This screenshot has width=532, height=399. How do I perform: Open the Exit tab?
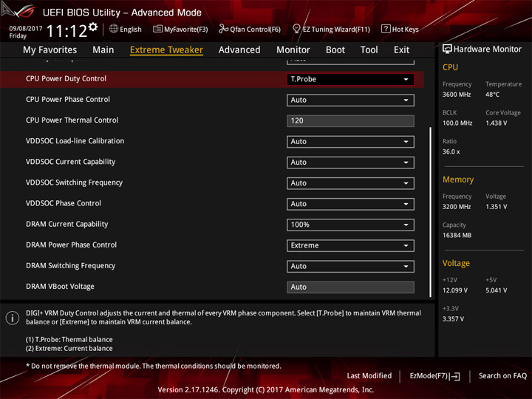coord(401,50)
